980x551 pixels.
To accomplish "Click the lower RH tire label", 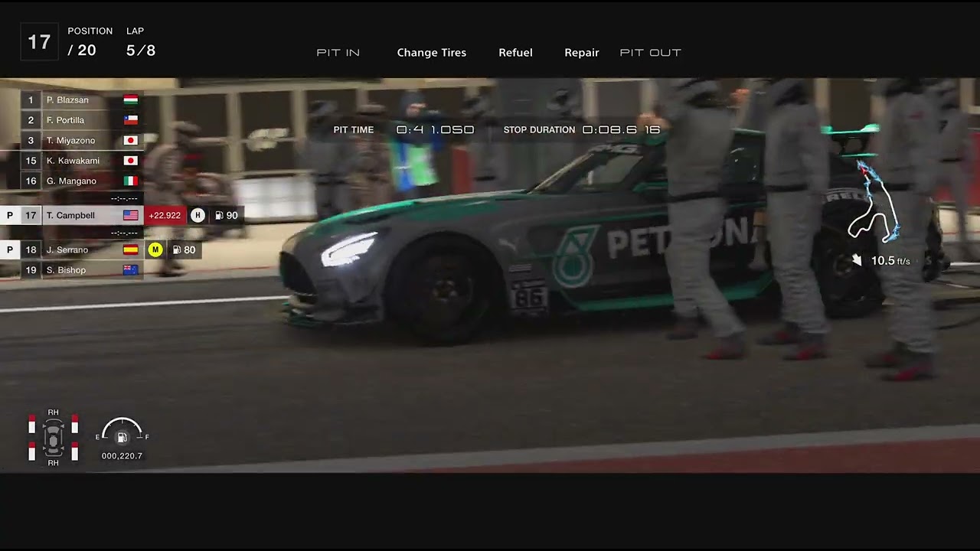I will (x=53, y=463).
